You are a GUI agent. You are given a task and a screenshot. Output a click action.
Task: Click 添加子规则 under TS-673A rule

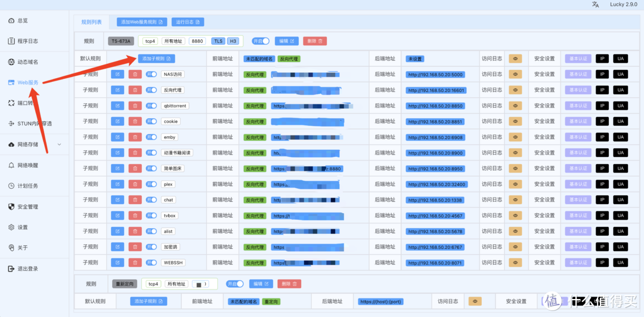(157, 59)
